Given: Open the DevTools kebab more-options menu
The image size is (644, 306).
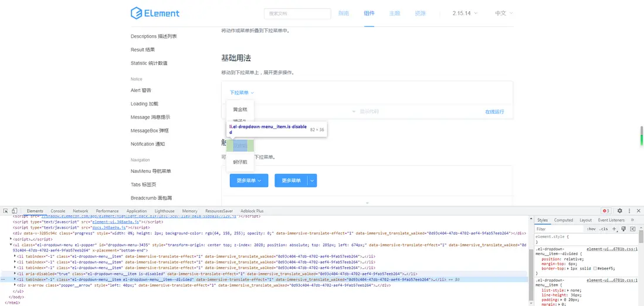Looking at the screenshot, I should (629, 210).
